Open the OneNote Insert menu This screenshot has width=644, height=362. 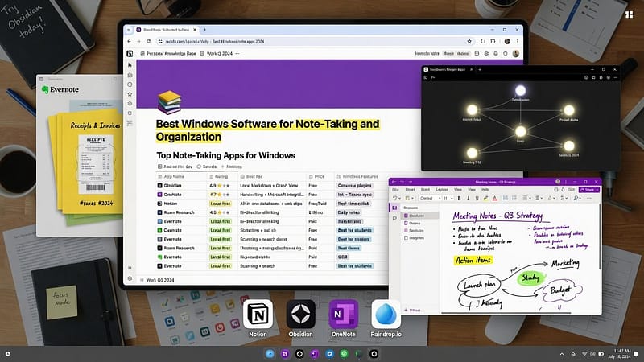(410, 190)
